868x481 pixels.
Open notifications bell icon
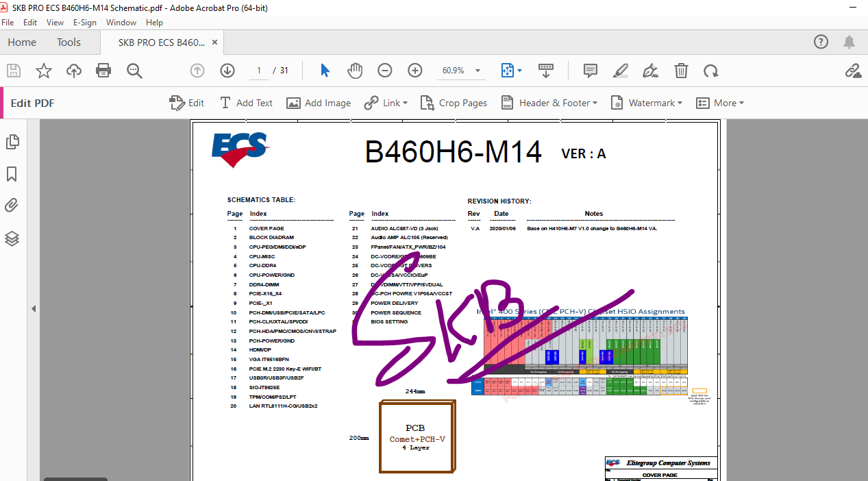[850, 42]
